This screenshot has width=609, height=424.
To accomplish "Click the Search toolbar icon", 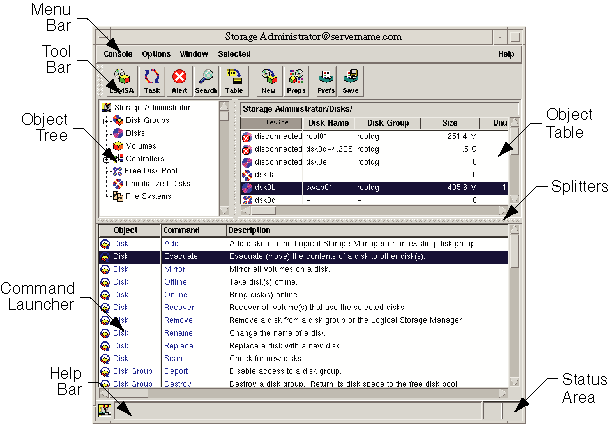I will point(207,79).
